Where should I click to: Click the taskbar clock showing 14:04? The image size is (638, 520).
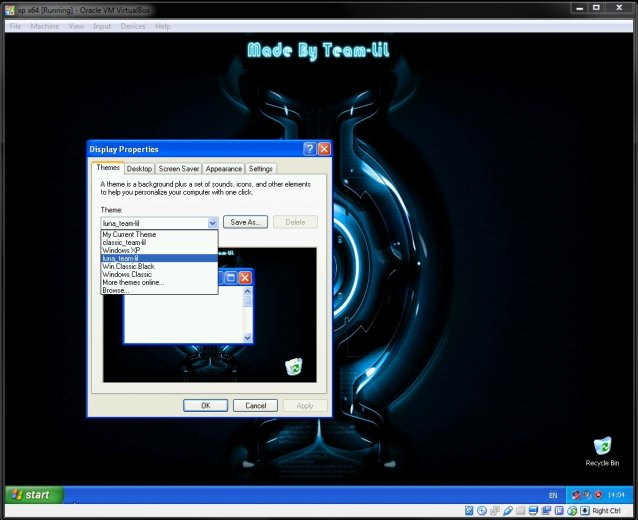[616, 495]
